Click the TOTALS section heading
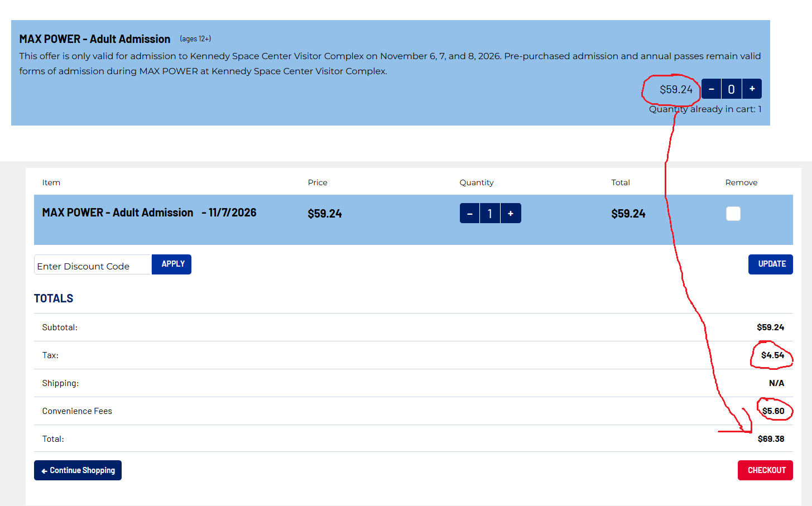Viewport: 812px width, 506px height. coord(54,298)
